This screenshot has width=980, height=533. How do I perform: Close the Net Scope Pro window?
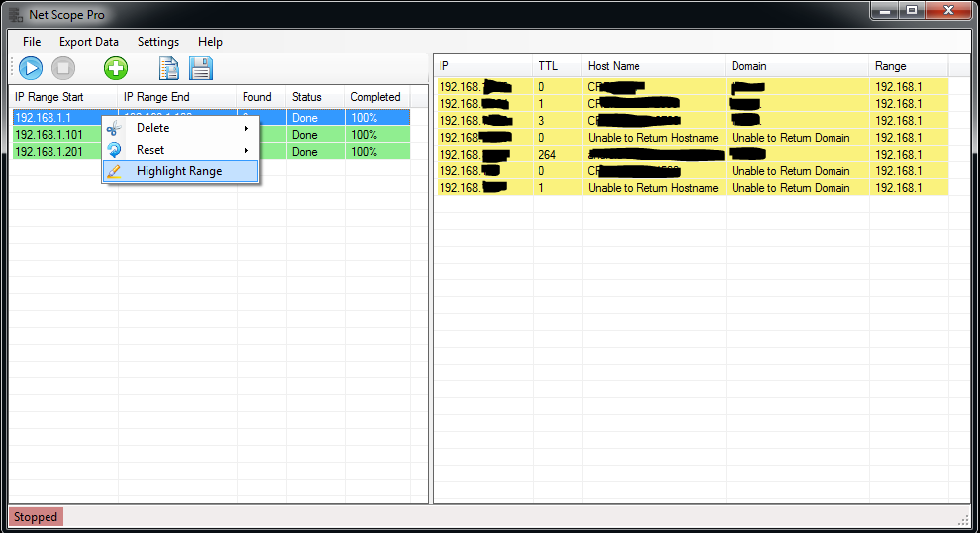(x=948, y=11)
